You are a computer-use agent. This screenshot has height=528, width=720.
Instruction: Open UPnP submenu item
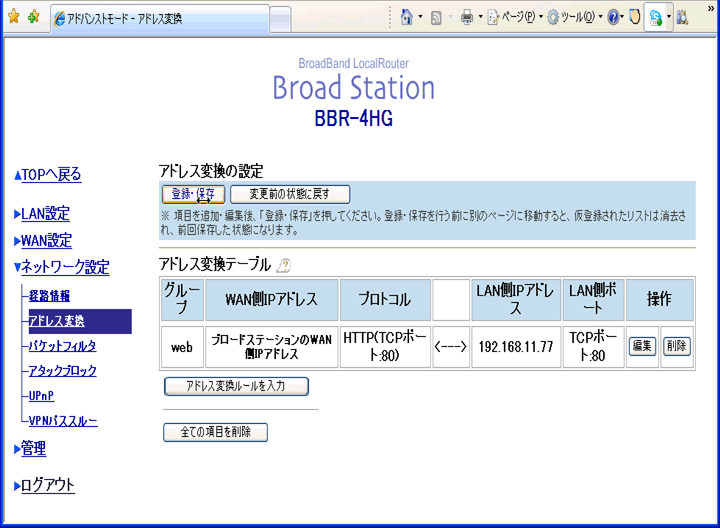click(41, 395)
